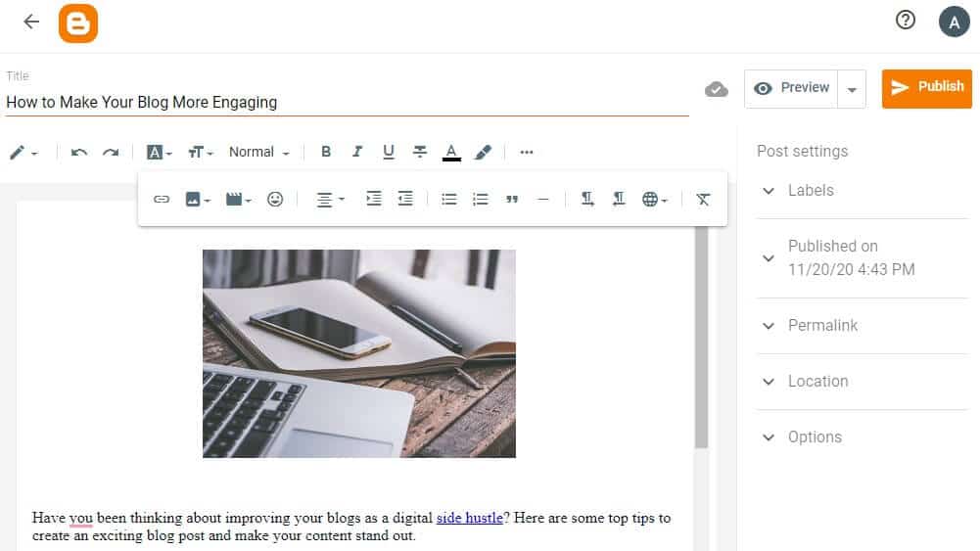This screenshot has width=980, height=551.
Task: Edit the post title field
Action: [347, 103]
